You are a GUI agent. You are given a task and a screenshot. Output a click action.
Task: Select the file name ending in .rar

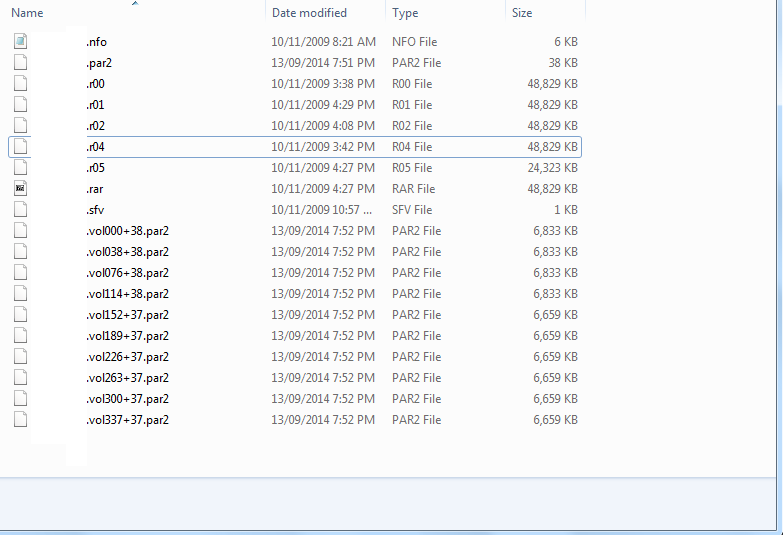pyautogui.click(x=95, y=189)
